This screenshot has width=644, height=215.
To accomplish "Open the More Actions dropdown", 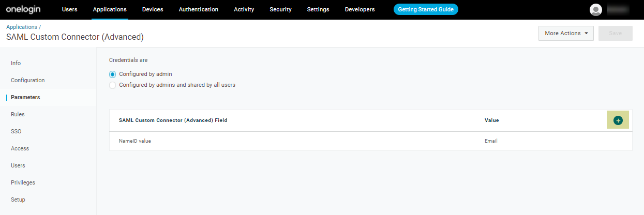I will pyautogui.click(x=566, y=33).
